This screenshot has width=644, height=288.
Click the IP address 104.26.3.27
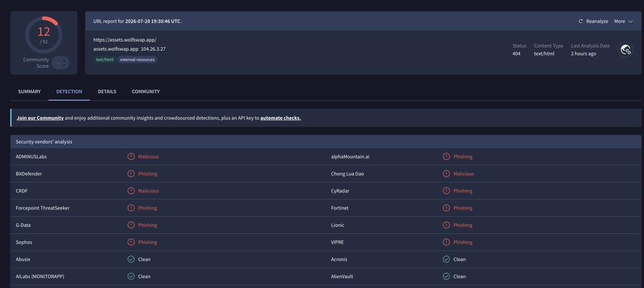153,49
